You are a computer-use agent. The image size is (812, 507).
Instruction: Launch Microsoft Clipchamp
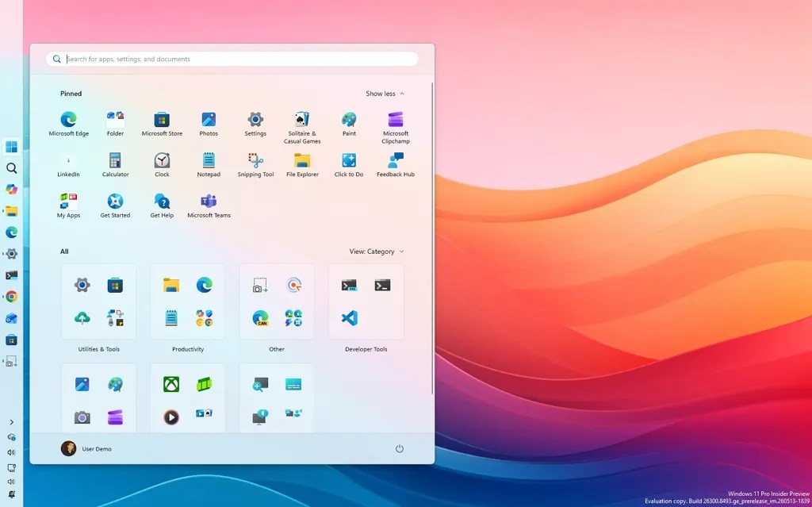click(x=396, y=128)
